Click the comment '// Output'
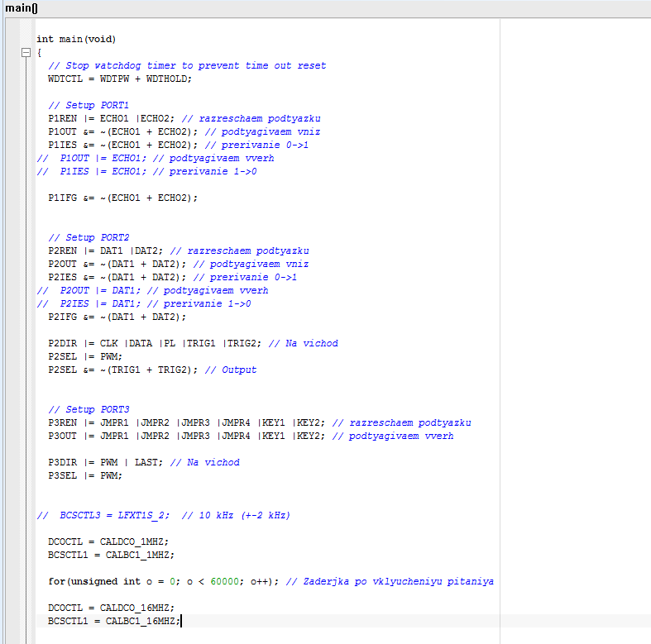 (x=231, y=370)
